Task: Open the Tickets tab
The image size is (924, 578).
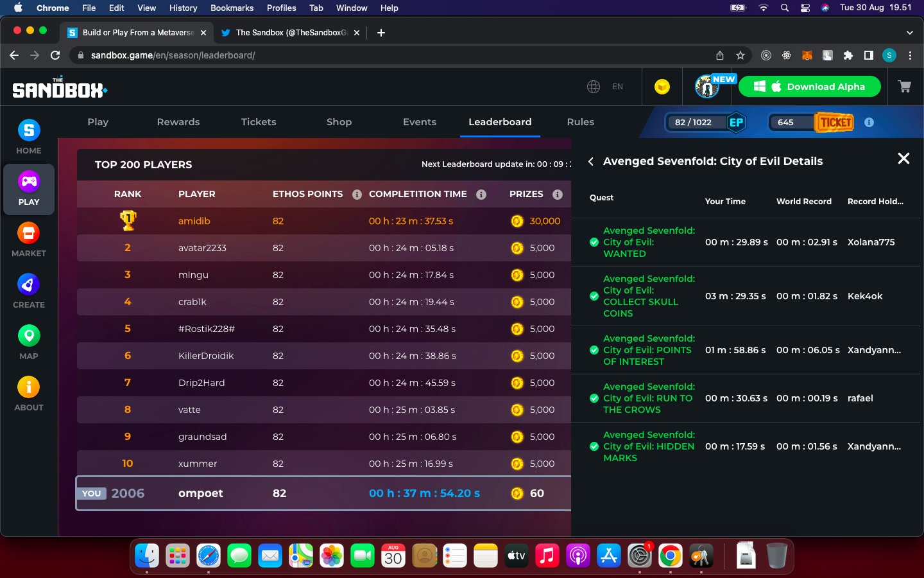Action: pos(259,122)
